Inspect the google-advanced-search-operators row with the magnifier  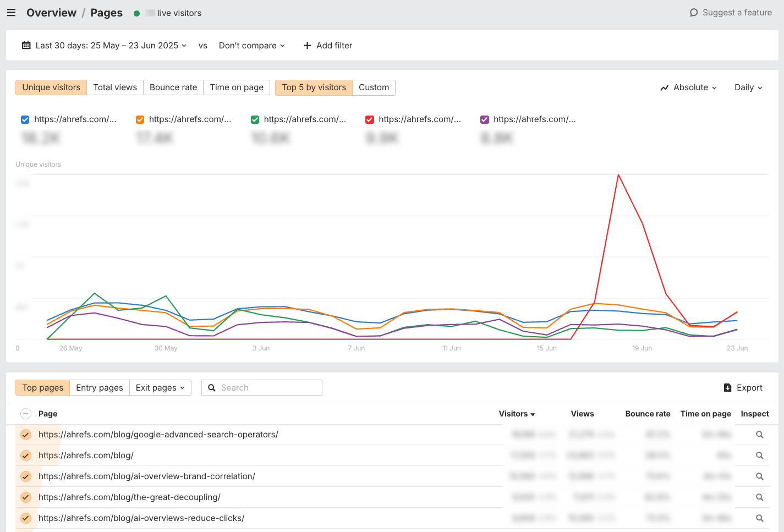point(759,434)
